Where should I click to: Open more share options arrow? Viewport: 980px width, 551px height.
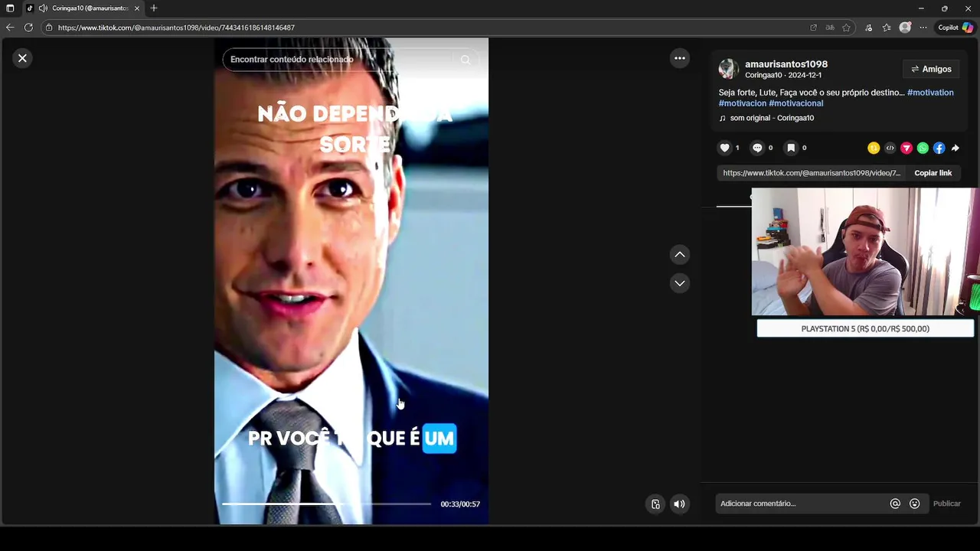[955, 148]
